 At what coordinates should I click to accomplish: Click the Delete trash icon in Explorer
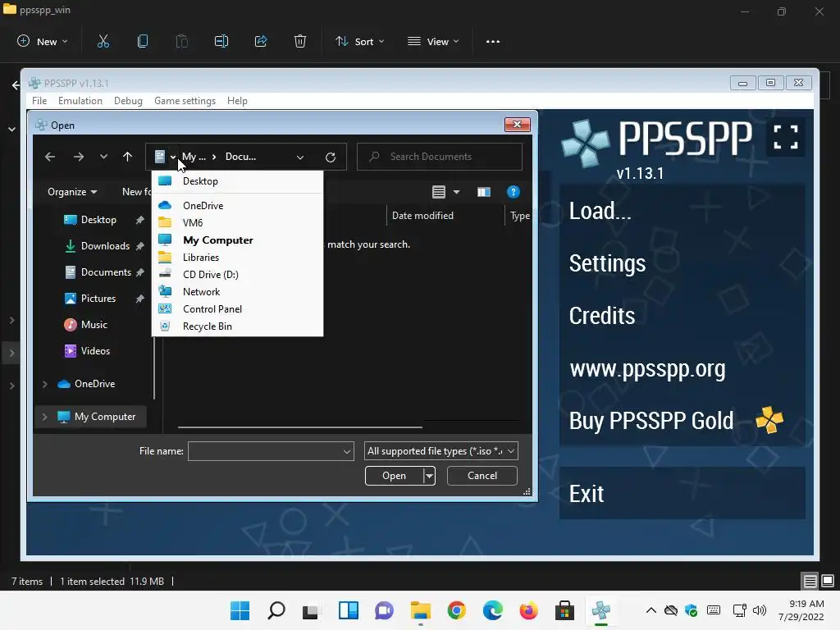click(300, 41)
